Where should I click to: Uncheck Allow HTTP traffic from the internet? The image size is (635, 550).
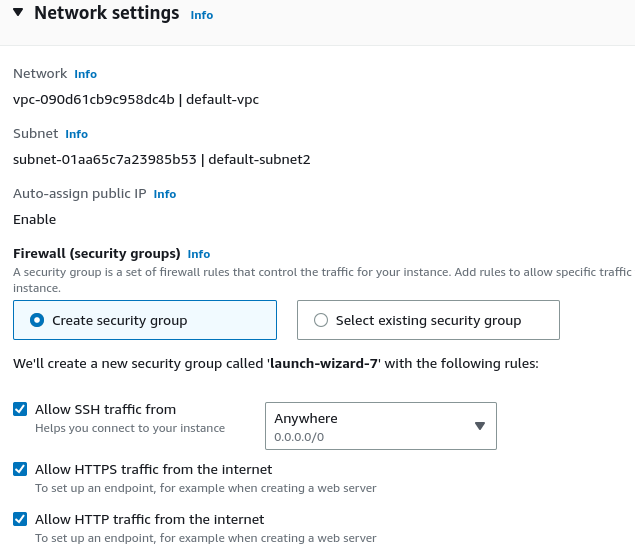click(x=20, y=519)
